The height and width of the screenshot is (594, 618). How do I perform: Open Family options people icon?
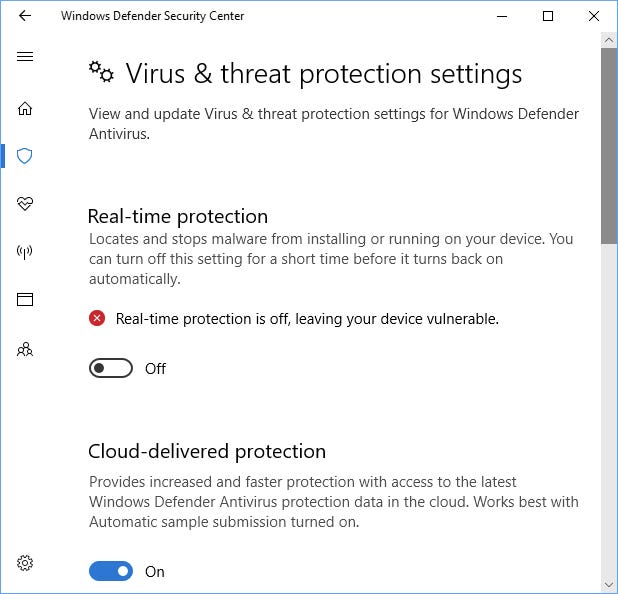point(25,349)
